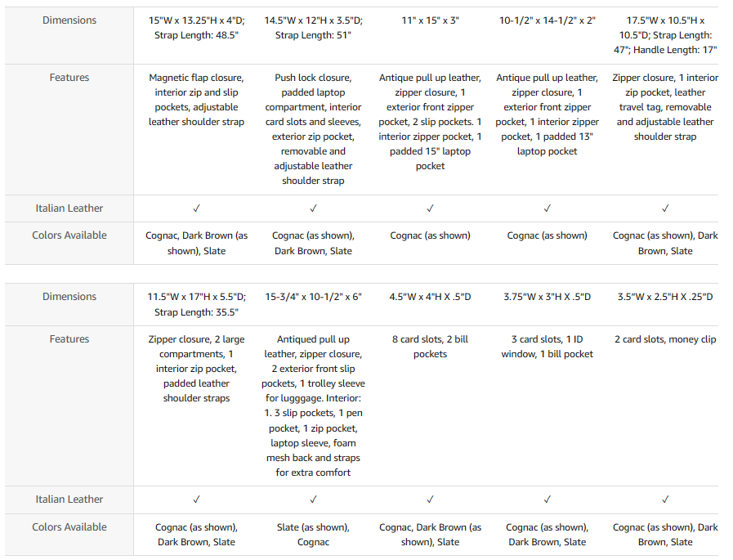Select the checkmark under the 11.5"W x 17"H bag

tap(196, 500)
